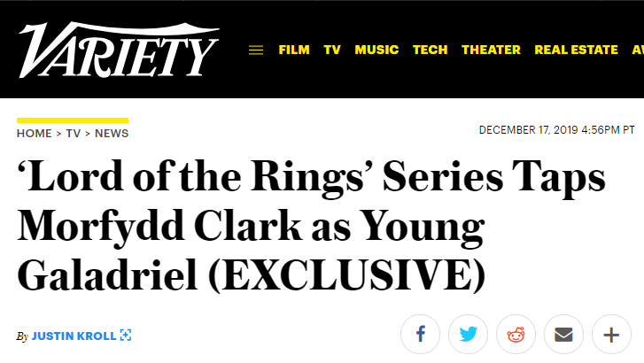Open the FILM section in the nav bar
Viewport: 644px width, 363px height.
294,50
